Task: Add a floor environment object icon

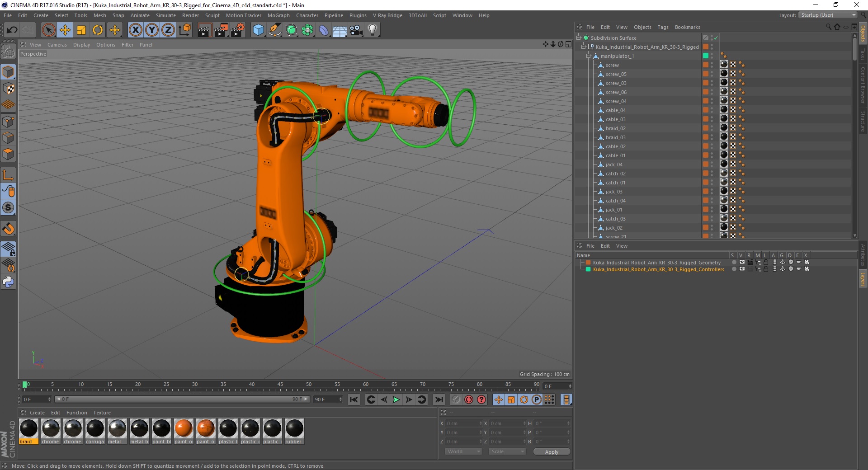Action: (340, 30)
